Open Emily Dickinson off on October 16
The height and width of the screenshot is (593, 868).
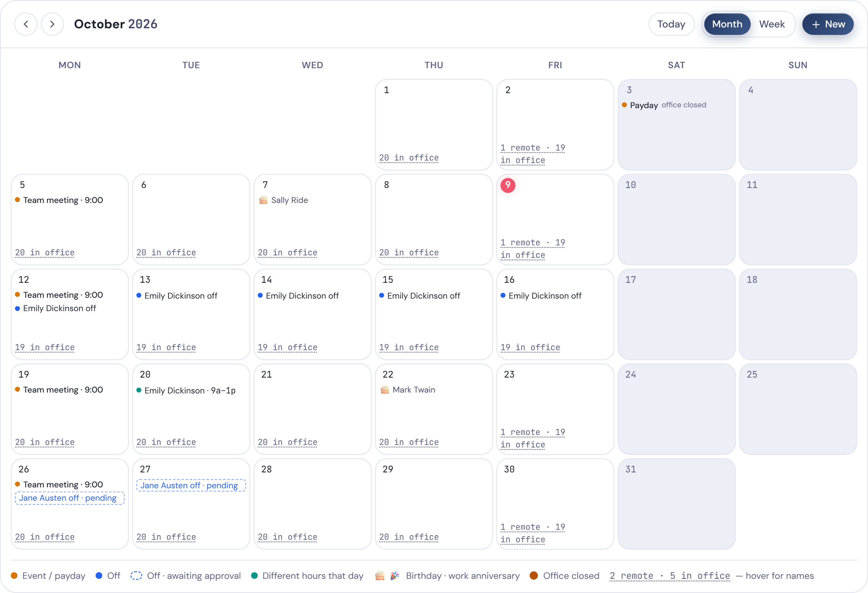pyautogui.click(x=541, y=296)
